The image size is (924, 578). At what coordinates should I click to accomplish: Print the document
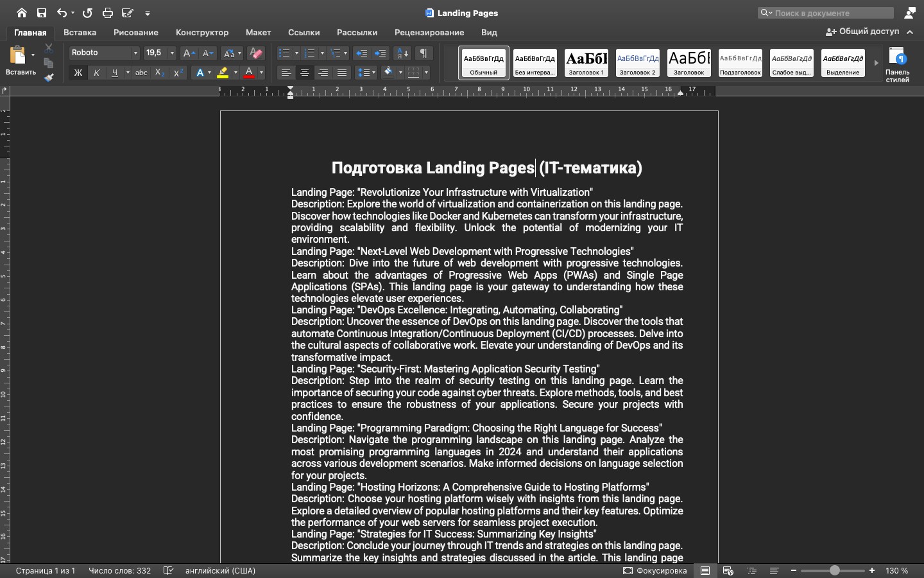pos(108,13)
